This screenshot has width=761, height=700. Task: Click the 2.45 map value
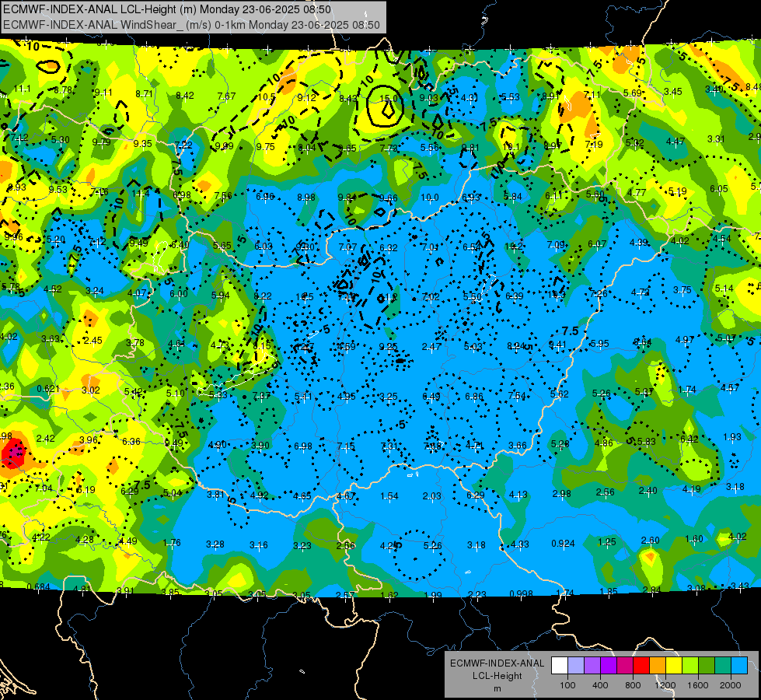tap(93, 341)
